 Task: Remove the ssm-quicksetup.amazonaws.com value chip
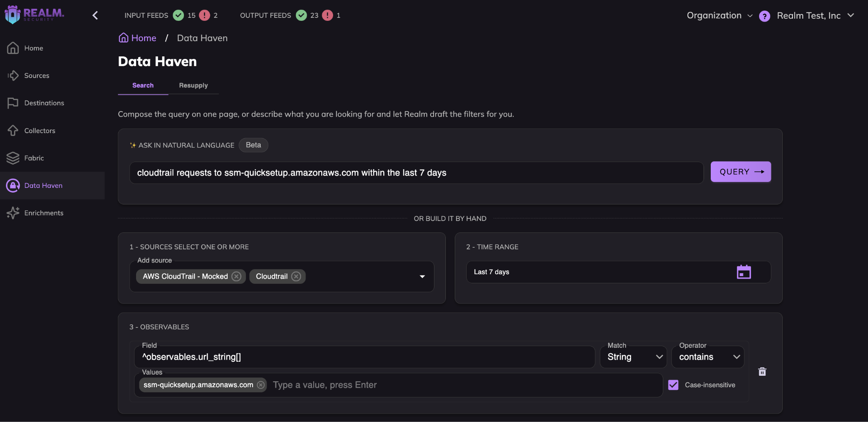pos(261,385)
